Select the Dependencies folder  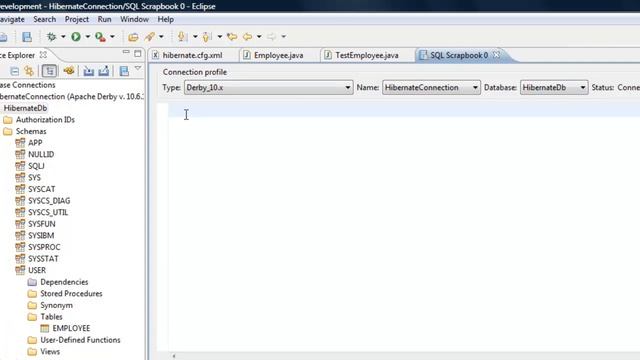pos(64,282)
